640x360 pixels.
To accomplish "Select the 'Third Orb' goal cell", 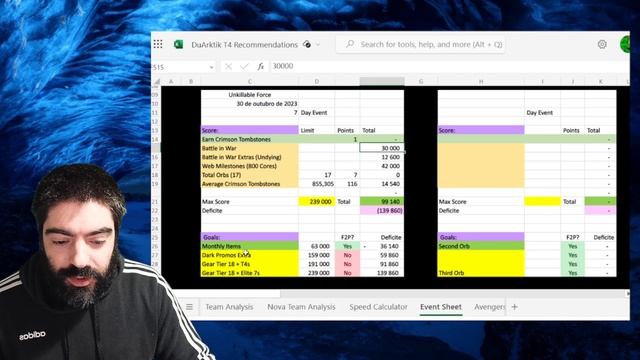I will coord(481,273).
